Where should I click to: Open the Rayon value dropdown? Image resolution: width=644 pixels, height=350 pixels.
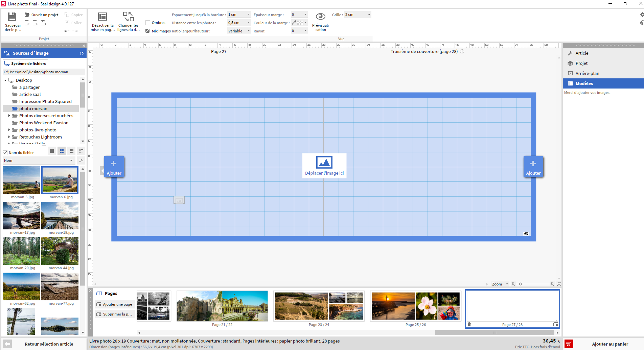pyautogui.click(x=299, y=31)
